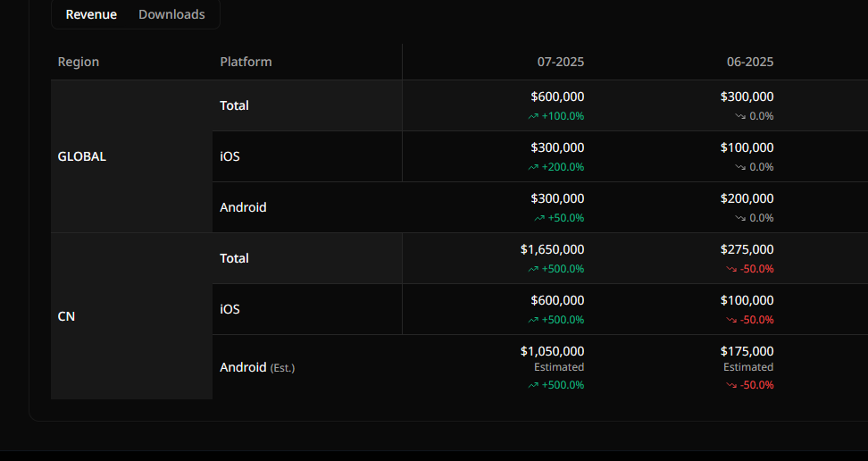Click the GLOBAL iOS platform row label
868x461 pixels.
coord(230,156)
